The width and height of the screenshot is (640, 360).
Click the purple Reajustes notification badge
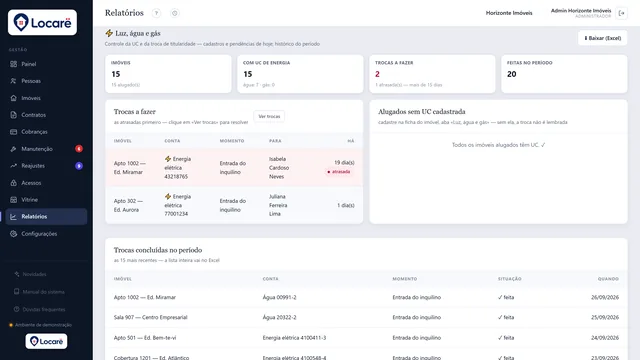(x=79, y=166)
